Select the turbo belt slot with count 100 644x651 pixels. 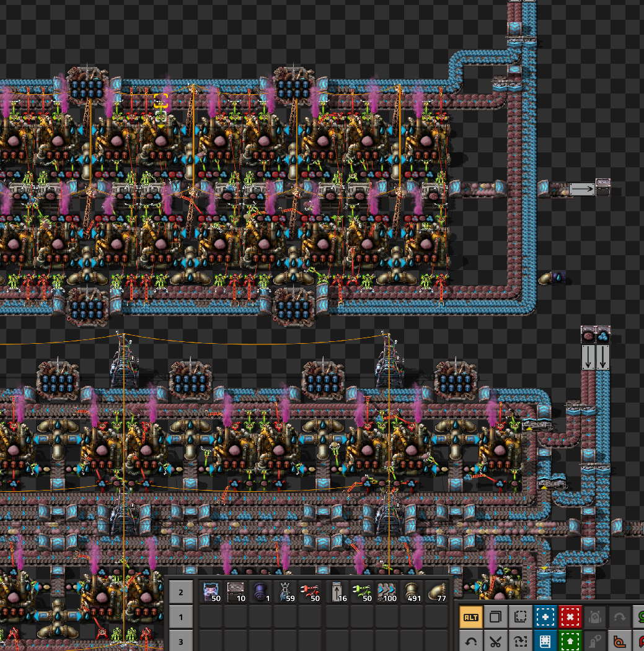[387, 592]
